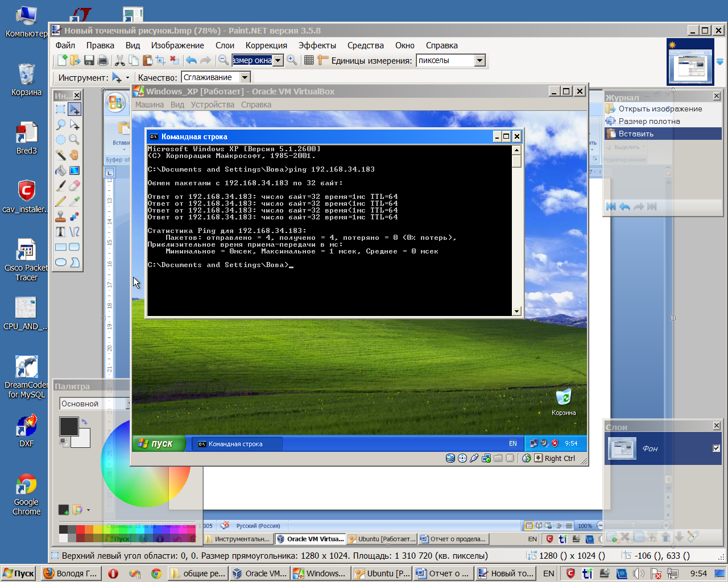Select the Clone Stamp tool

pos(60,217)
